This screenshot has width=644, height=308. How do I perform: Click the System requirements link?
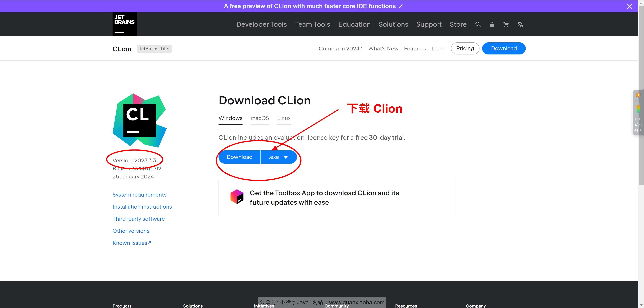139,194
